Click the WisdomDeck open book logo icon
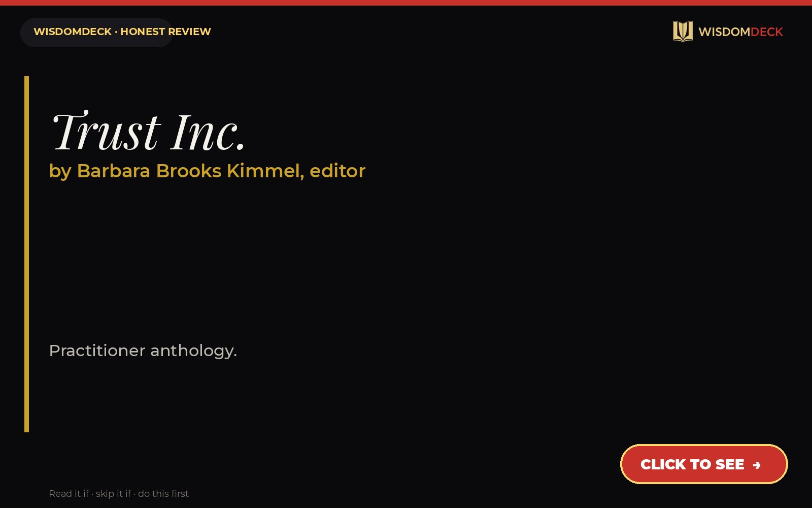Screen dimensions: 812x508 [683, 31]
